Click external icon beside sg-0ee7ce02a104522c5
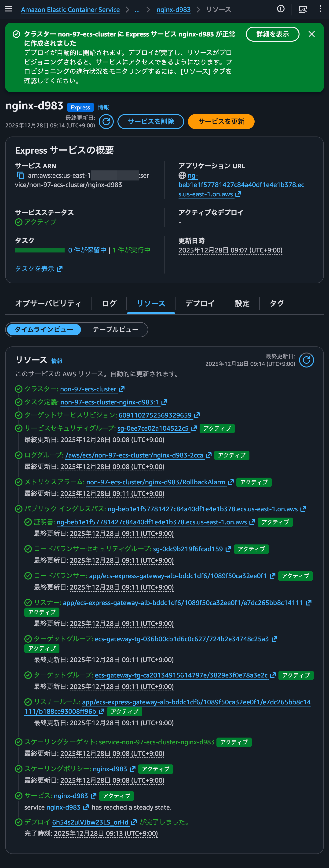The width and height of the screenshot is (329, 868). 194,428
